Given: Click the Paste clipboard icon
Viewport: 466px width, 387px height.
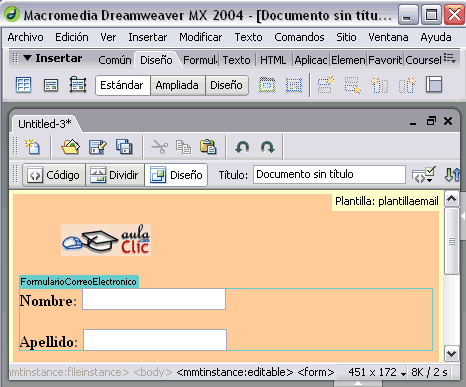Looking at the screenshot, I should coord(208,147).
